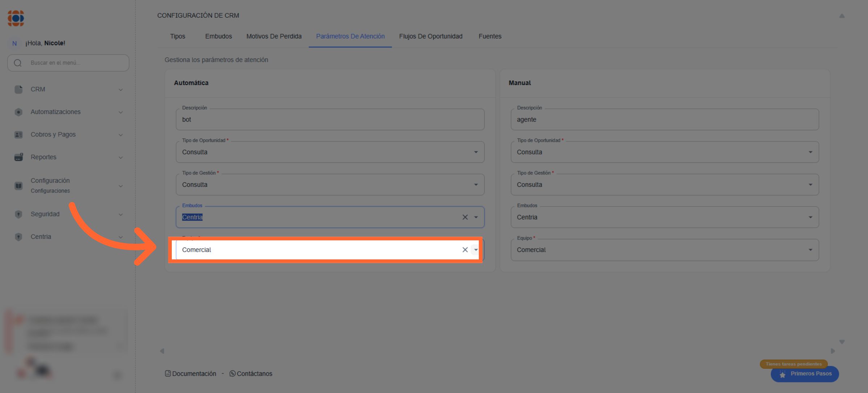Open Manual Equipo Comercial dropdown
This screenshot has height=393, width=868.
(x=810, y=250)
